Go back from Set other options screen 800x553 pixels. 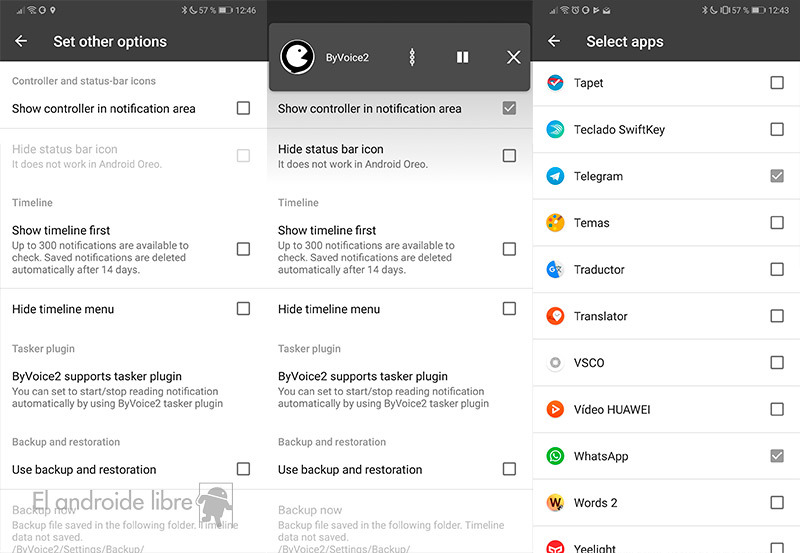[x=21, y=41]
